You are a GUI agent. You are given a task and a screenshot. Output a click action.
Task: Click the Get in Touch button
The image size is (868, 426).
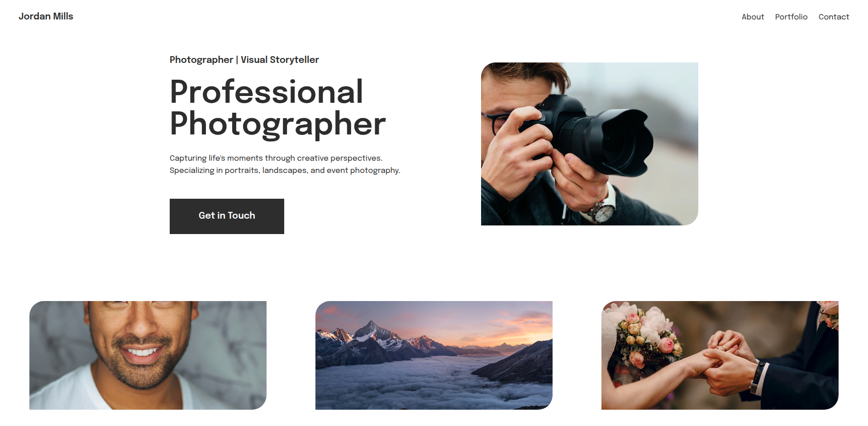pyautogui.click(x=227, y=216)
